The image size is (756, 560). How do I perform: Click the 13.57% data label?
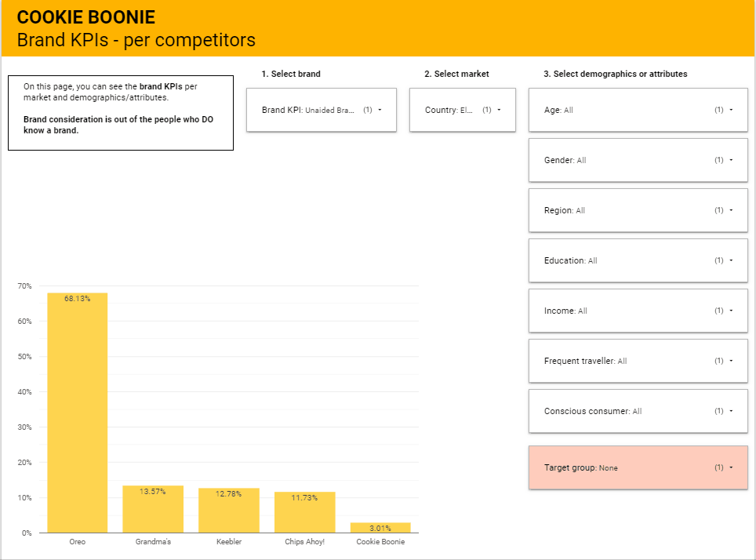tap(153, 492)
